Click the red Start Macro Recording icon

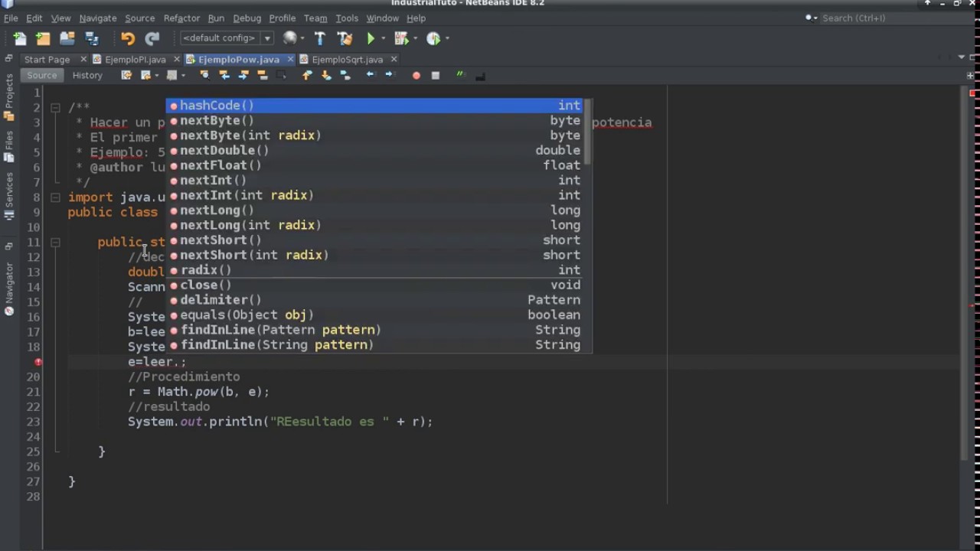[416, 76]
